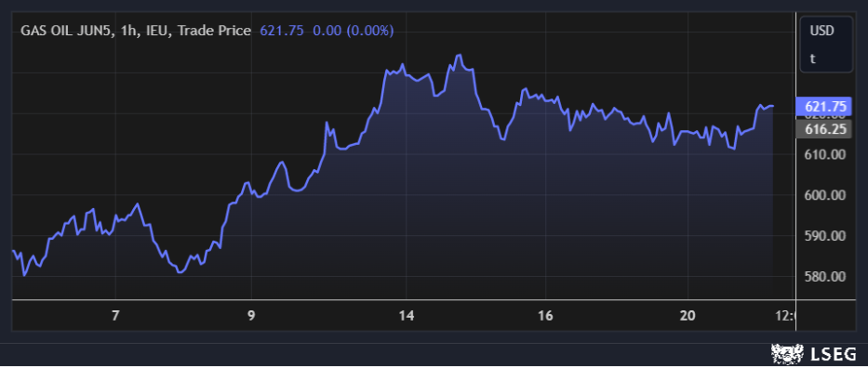Click the 590.00 price axis label

coord(825,236)
